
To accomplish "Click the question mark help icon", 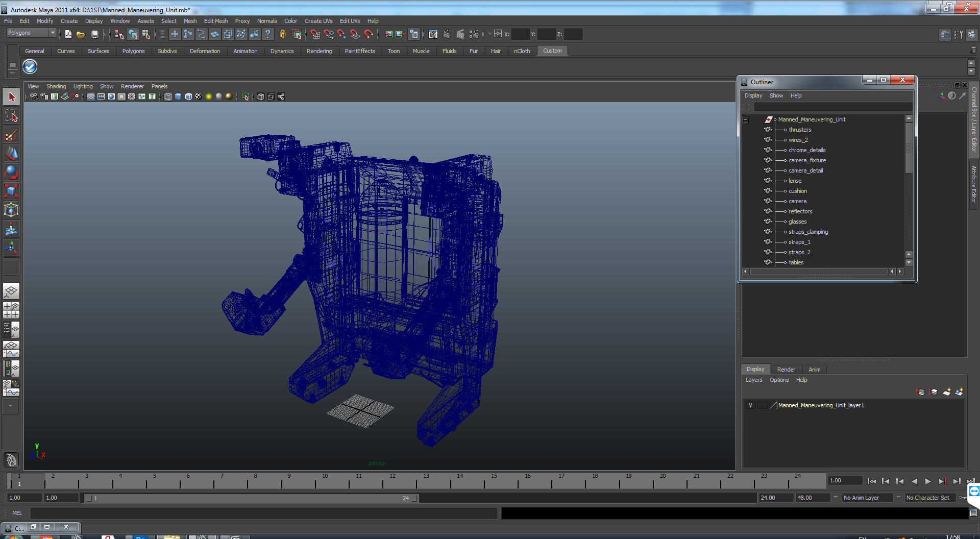I will tap(267, 34).
